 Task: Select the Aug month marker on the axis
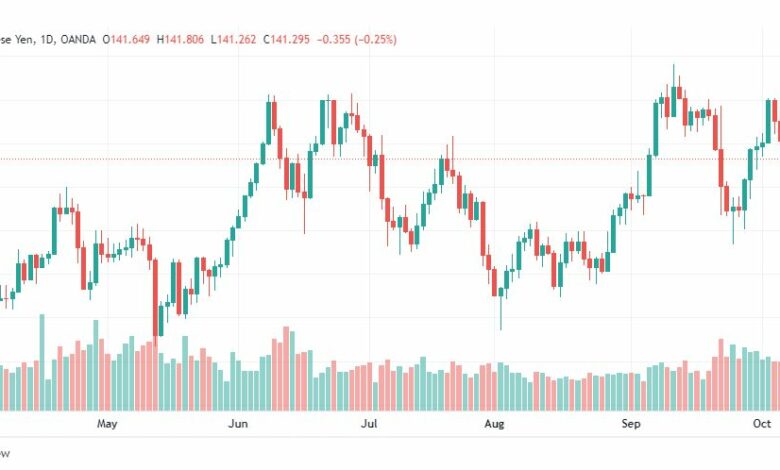[x=494, y=424]
